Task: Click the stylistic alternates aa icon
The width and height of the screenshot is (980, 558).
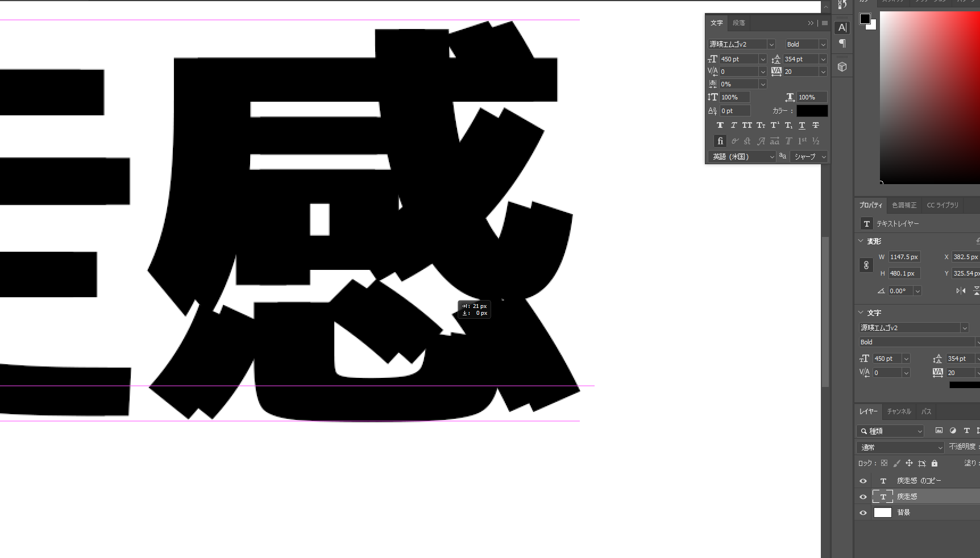Action: pyautogui.click(x=775, y=141)
